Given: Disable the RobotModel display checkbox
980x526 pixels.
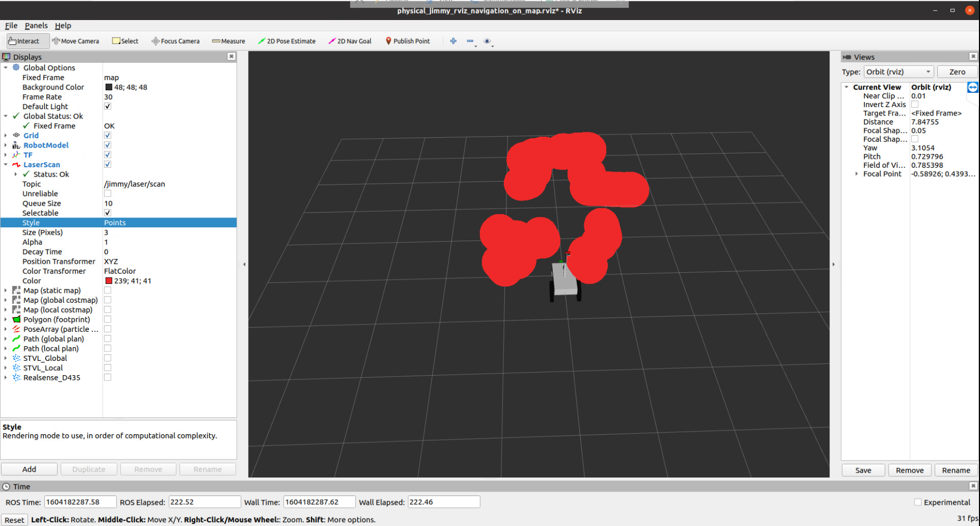Looking at the screenshot, I should pyautogui.click(x=108, y=145).
